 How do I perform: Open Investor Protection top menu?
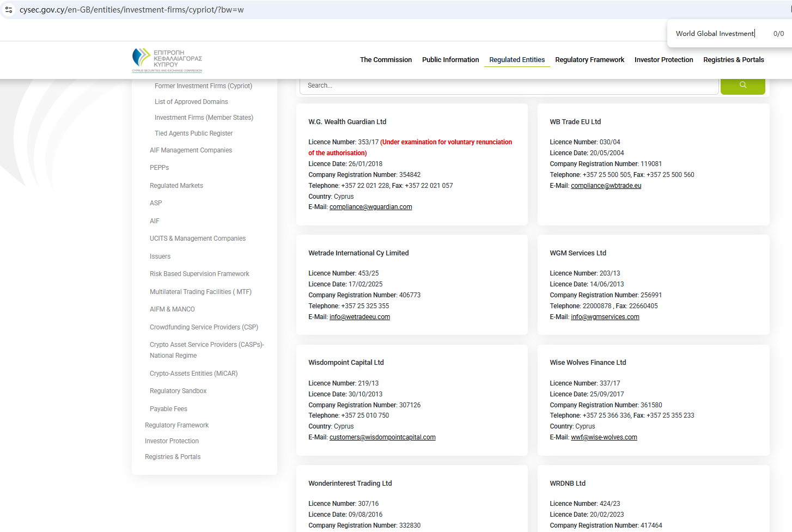pyautogui.click(x=663, y=60)
